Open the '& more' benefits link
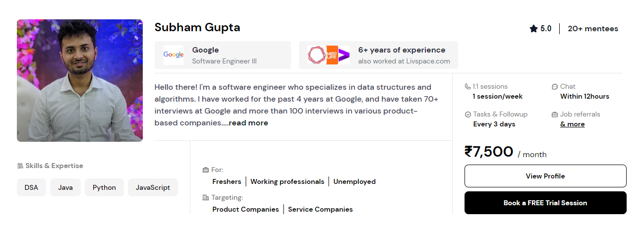Screen dimensions: 644x232 click(572, 124)
